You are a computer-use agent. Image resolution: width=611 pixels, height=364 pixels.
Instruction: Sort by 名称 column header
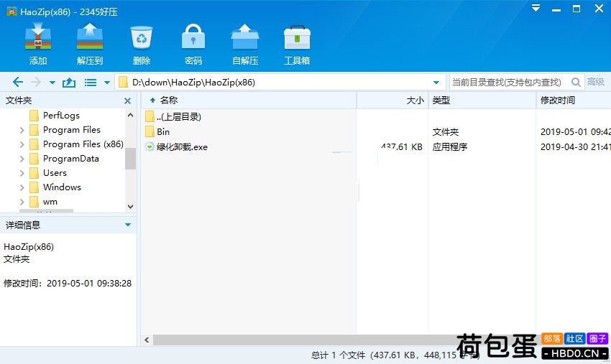click(x=249, y=101)
